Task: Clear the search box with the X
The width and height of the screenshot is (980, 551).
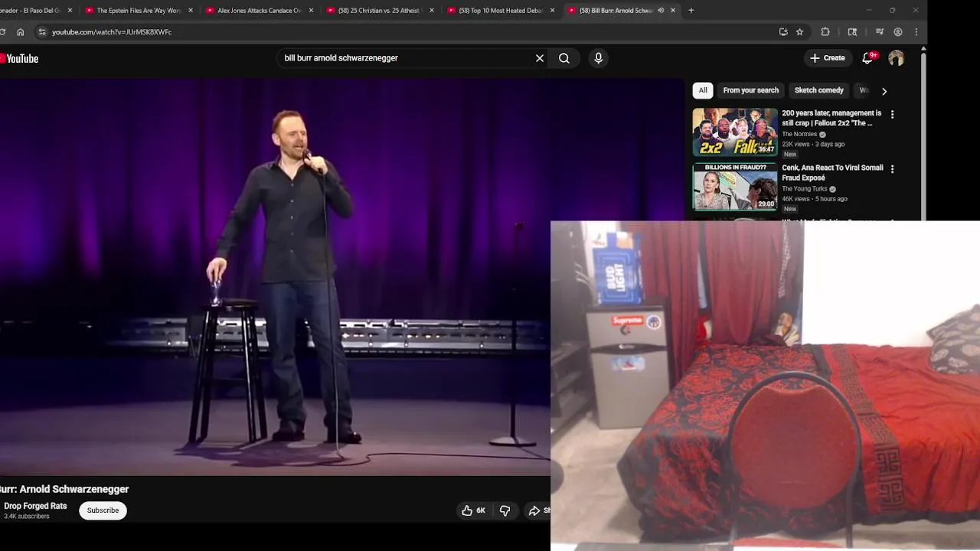Action: click(x=540, y=58)
